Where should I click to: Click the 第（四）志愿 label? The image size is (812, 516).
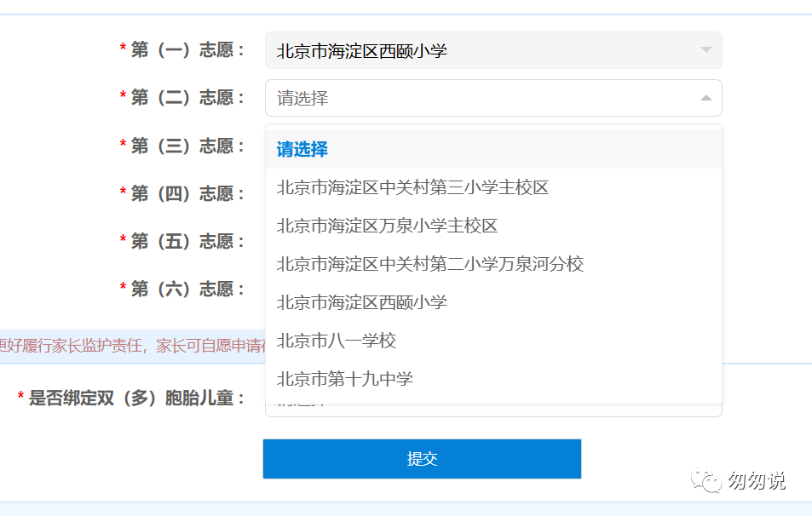pos(187,193)
